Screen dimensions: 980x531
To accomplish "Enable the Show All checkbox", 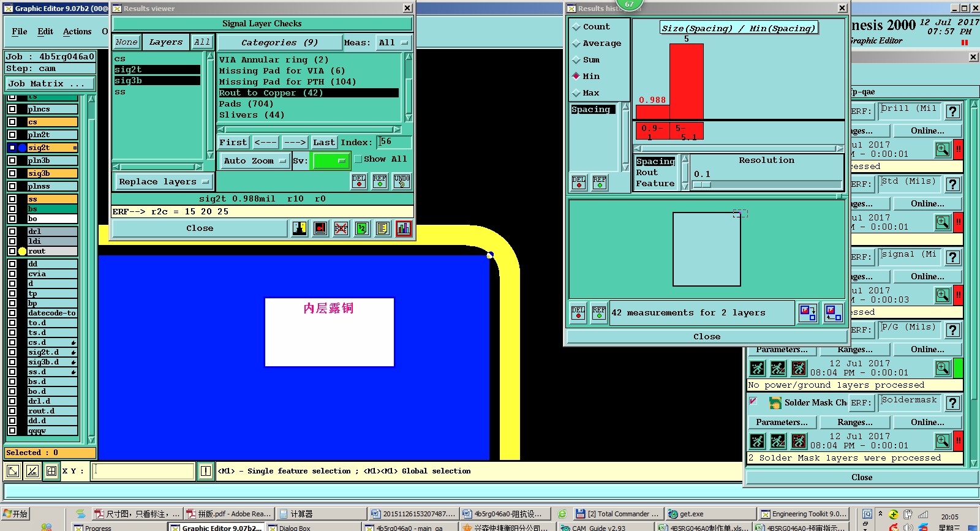I will pyautogui.click(x=358, y=159).
